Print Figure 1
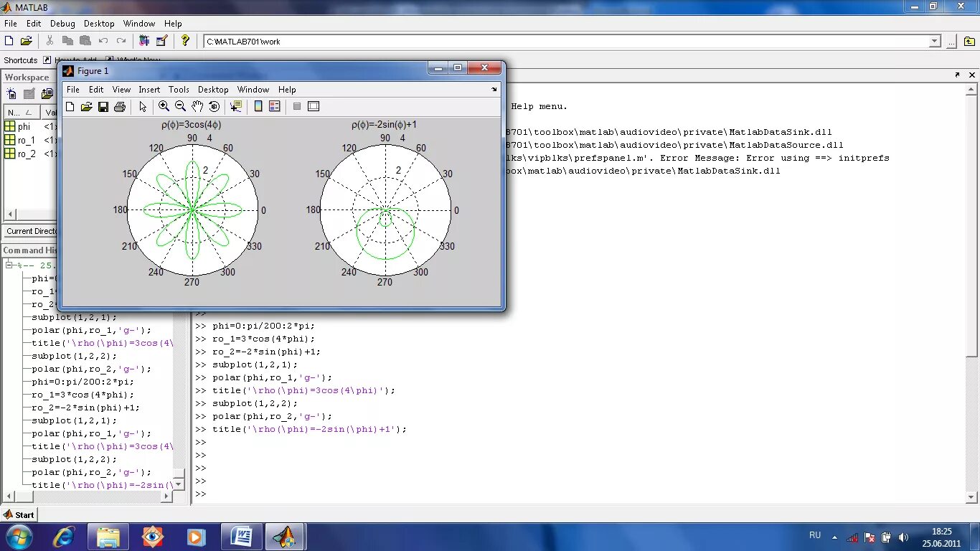Screen dimensions: 980x551 (x=120, y=107)
